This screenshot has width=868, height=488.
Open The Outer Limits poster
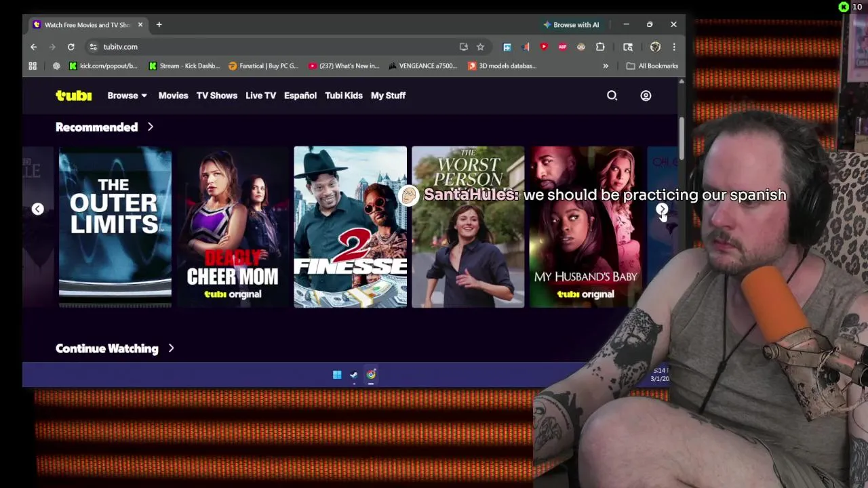(x=115, y=227)
